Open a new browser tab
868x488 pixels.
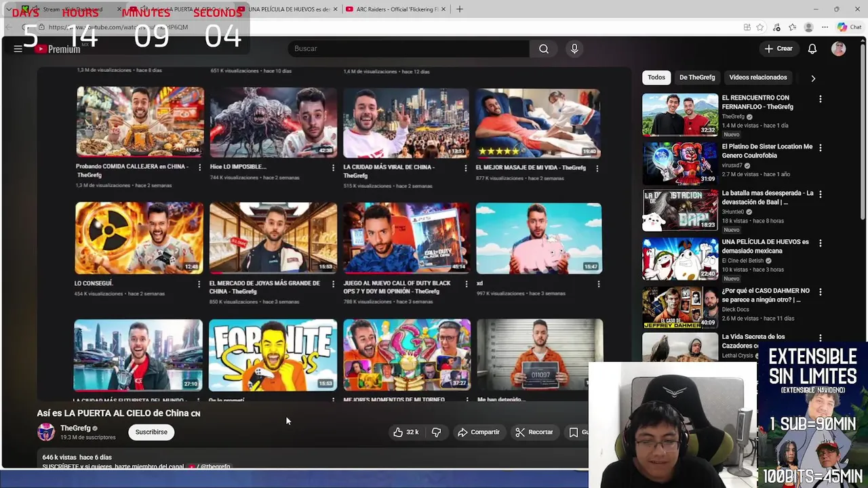460,9
